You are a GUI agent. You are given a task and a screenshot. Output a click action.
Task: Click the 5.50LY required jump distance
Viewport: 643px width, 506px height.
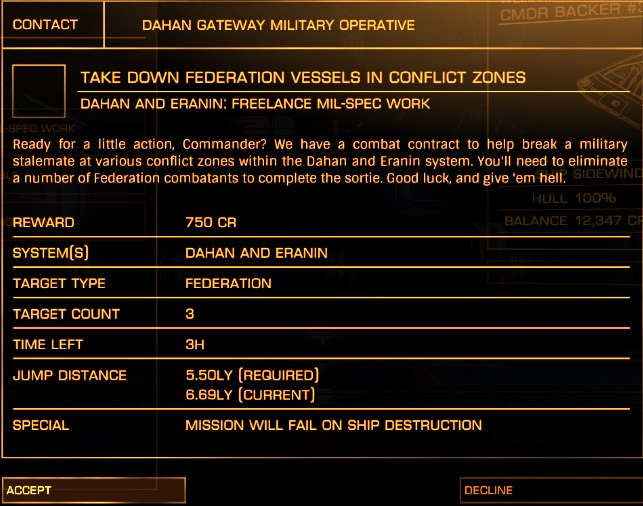[252, 375]
